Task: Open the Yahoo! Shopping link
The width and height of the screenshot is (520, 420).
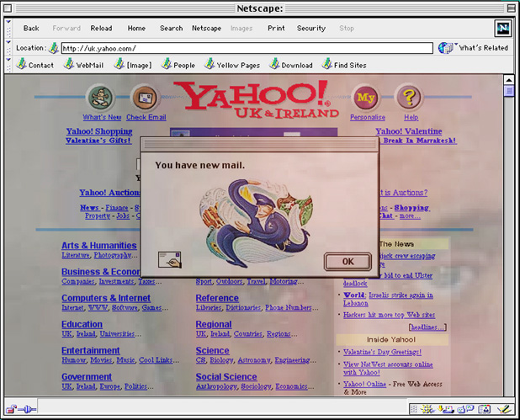Action: pyautogui.click(x=98, y=131)
